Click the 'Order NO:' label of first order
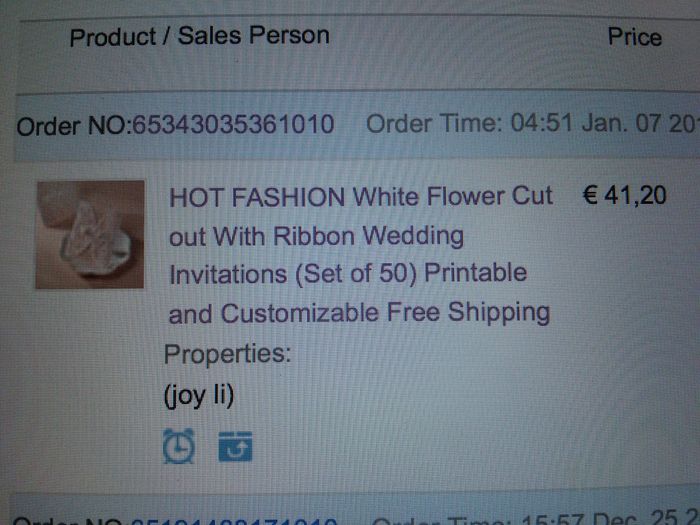The width and height of the screenshot is (700, 525). (74, 126)
